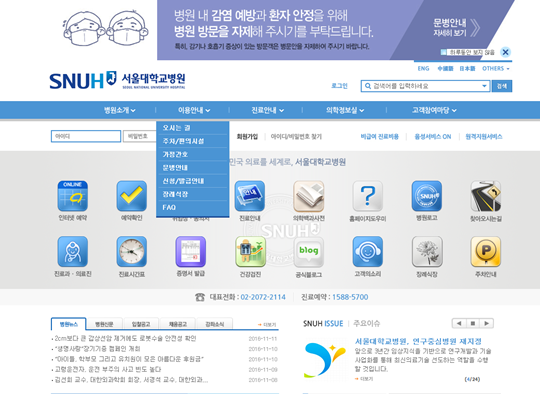540x394 pixels.
Task: Open the 의학백과사전 book icon
Action: pyautogui.click(x=309, y=196)
